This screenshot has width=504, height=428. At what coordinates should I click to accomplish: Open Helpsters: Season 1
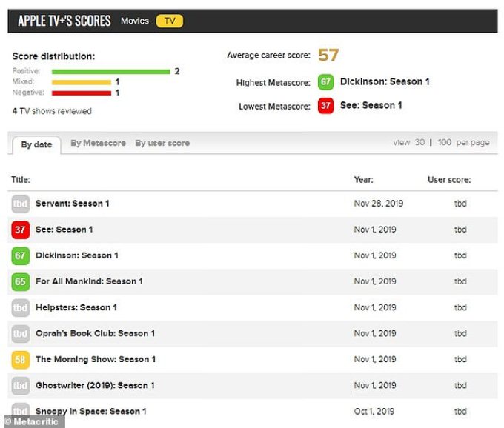point(76,307)
